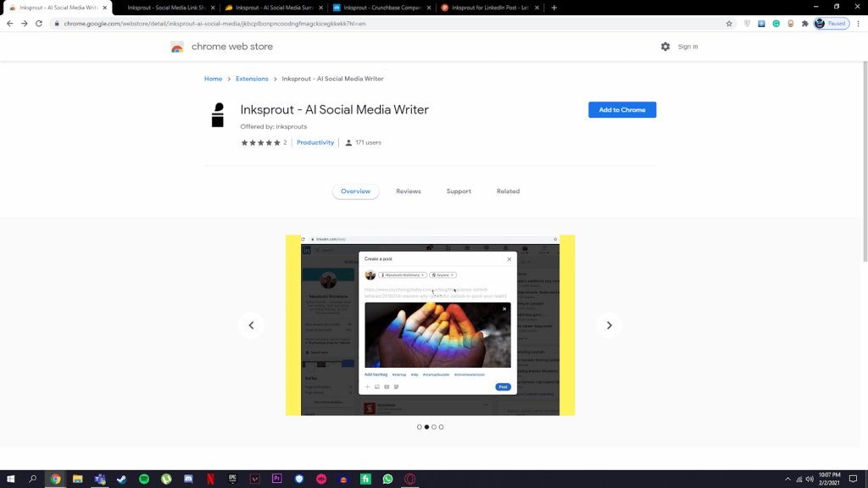Open the Related tab
The height and width of the screenshot is (488, 868).
coord(508,191)
